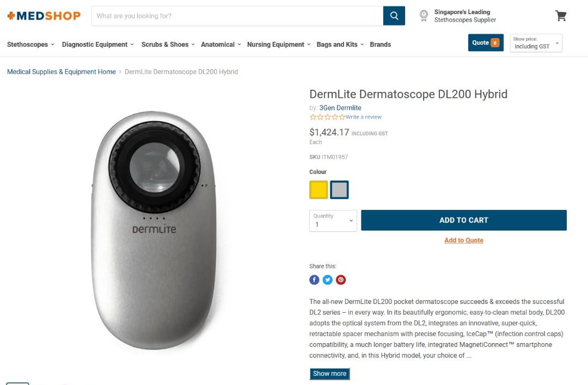Open the shopping cart icon
Image resolution: width=588 pixels, height=385 pixels.
point(561,15)
